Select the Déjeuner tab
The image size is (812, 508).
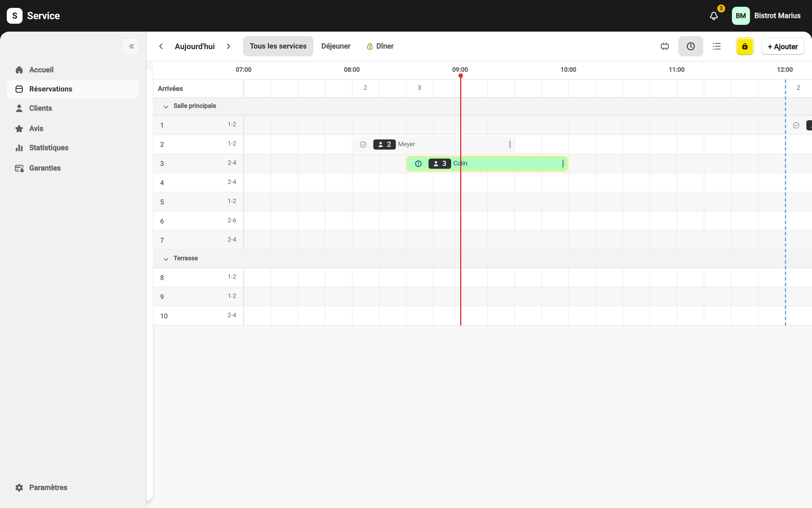(336, 46)
